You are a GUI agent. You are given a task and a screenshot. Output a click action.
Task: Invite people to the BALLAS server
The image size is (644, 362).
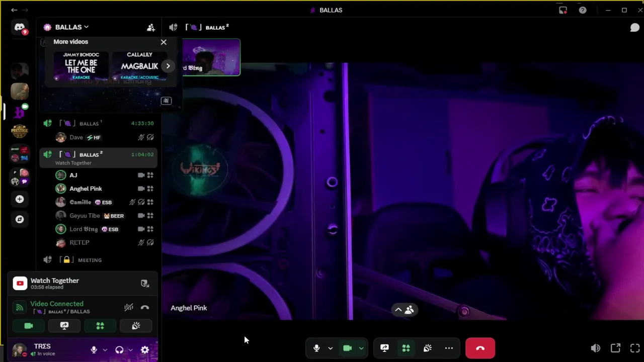[x=150, y=28]
